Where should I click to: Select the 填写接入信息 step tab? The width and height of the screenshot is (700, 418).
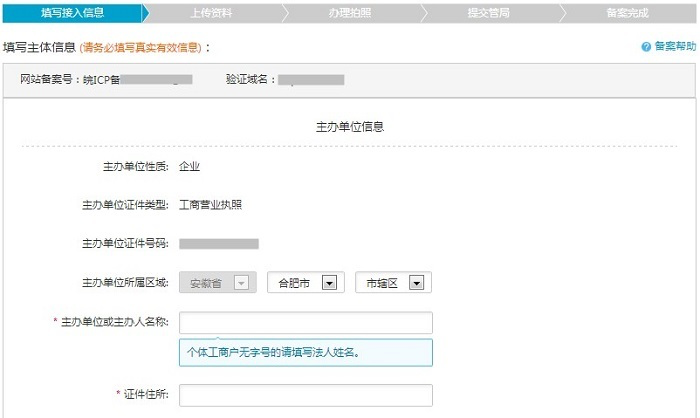coord(71,13)
